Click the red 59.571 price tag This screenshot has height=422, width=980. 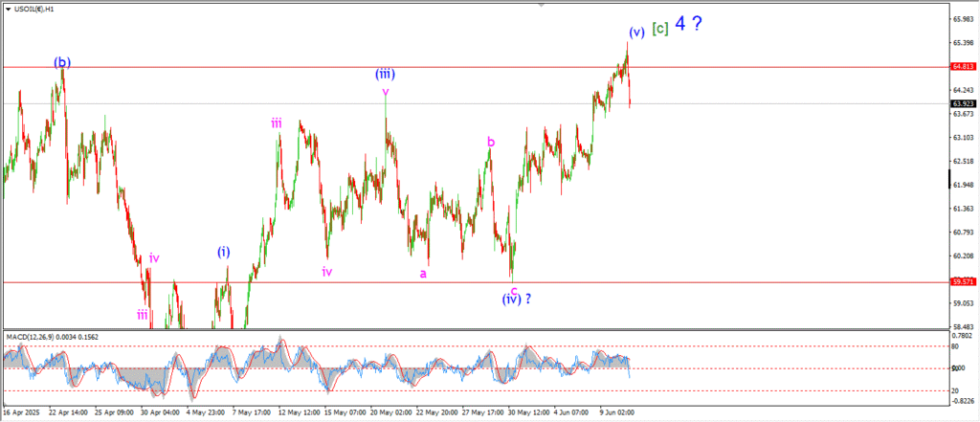[x=963, y=282]
